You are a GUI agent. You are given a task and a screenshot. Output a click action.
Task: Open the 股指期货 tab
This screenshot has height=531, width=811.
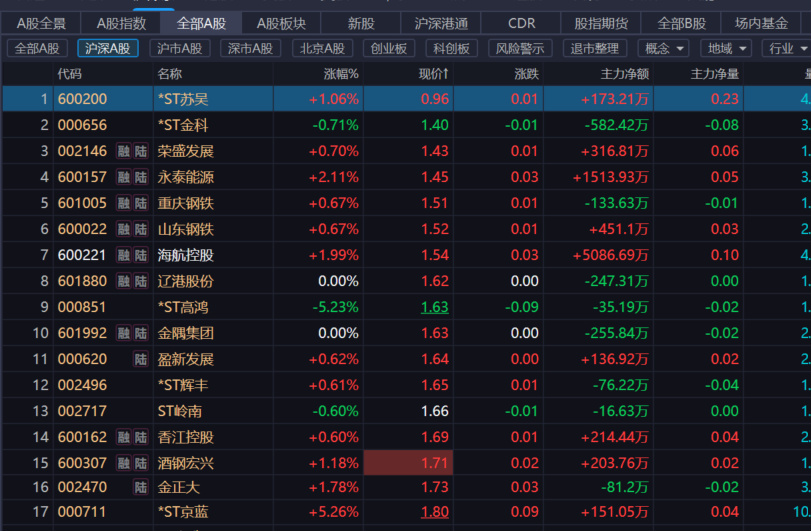point(601,23)
